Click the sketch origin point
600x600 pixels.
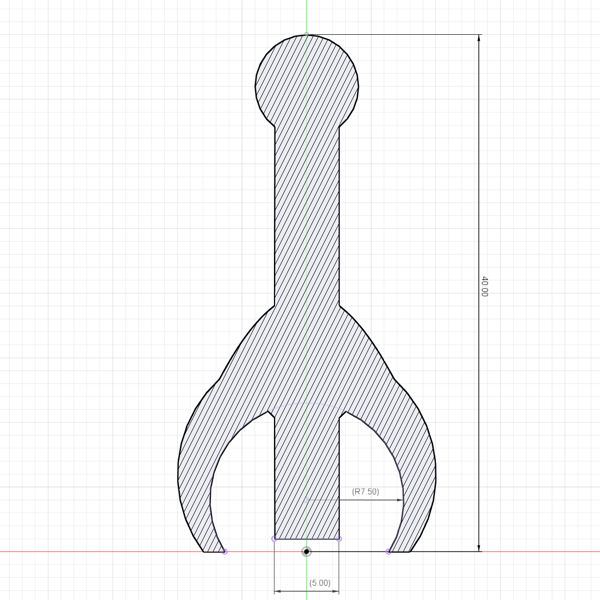click(x=306, y=551)
